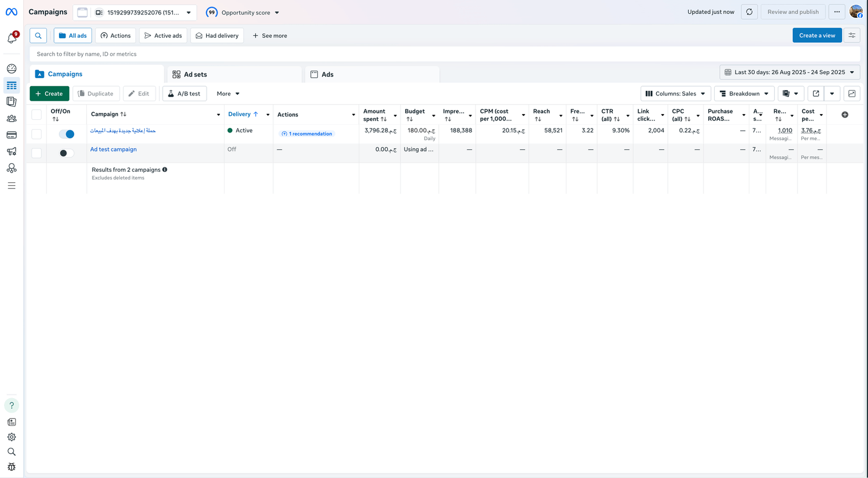This screenshot has width=868, height=478.
Task: Open the Ad test campaign link
Action: 113,149
